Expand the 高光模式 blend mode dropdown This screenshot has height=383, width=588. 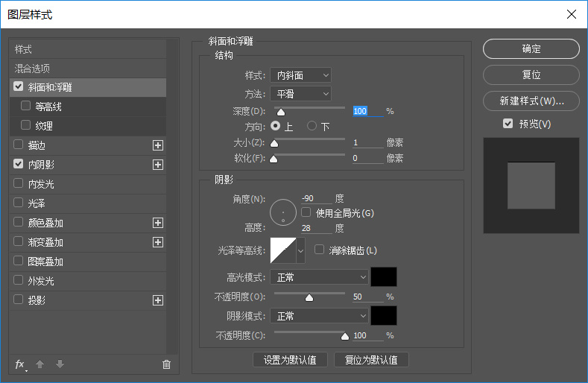(319, 277)
